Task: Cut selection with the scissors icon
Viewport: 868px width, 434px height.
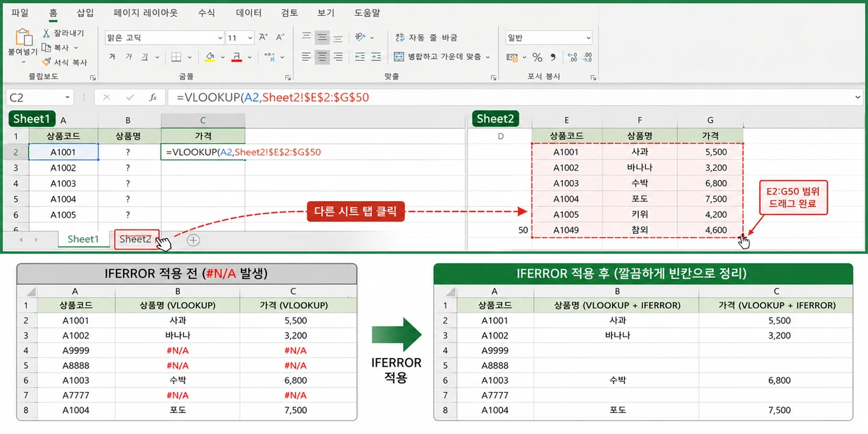Action: [x=46, y=33]
